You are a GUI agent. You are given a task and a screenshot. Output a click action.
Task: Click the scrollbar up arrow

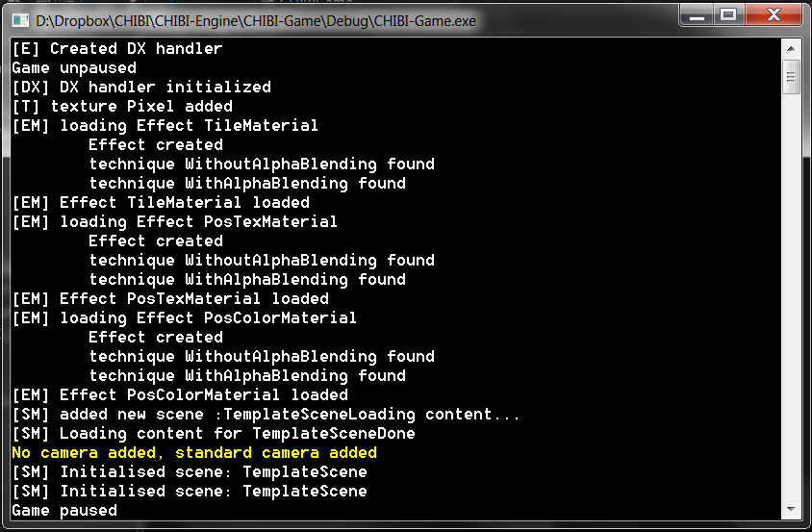tap(791, 49)
